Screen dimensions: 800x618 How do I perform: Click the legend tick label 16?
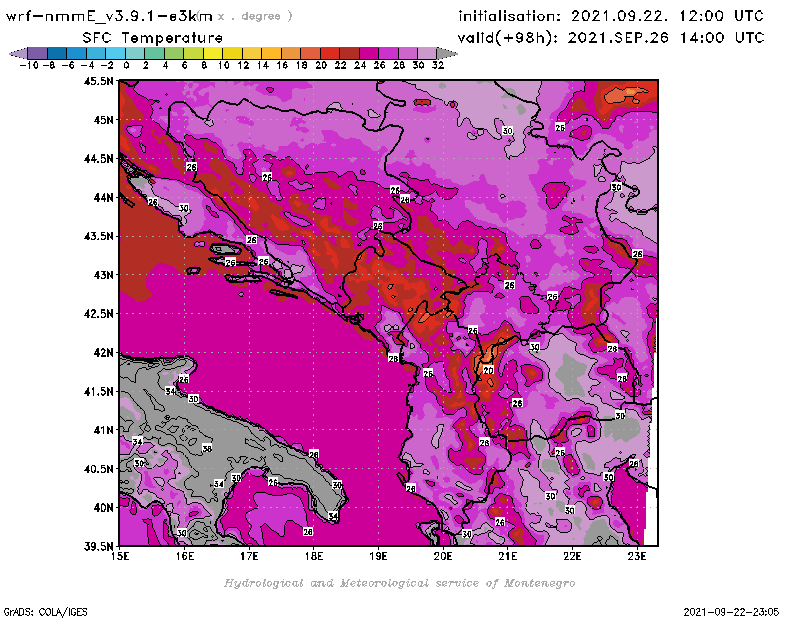(x=282, y=65)
